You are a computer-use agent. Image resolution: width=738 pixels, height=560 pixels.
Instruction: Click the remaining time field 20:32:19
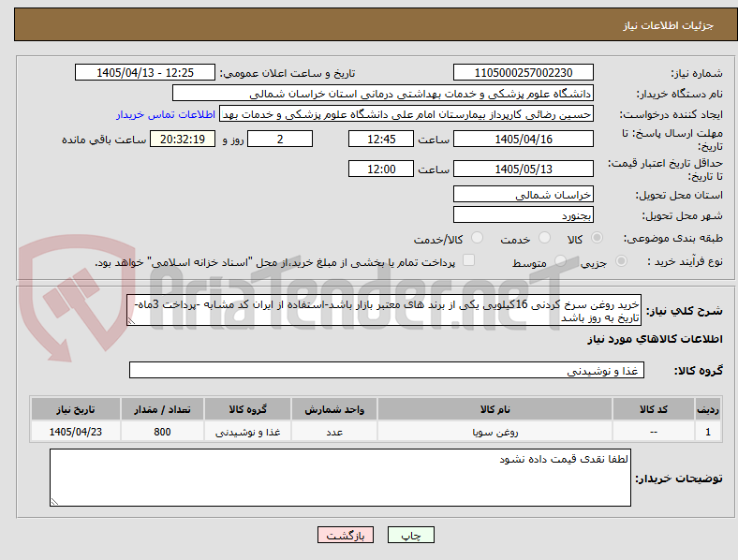183,140
